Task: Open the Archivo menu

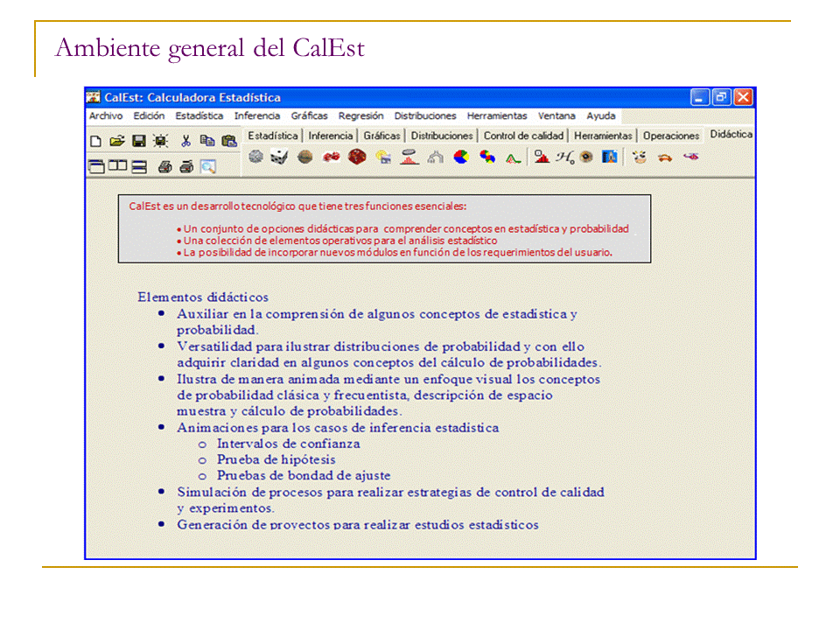Action: click(106, 115)
